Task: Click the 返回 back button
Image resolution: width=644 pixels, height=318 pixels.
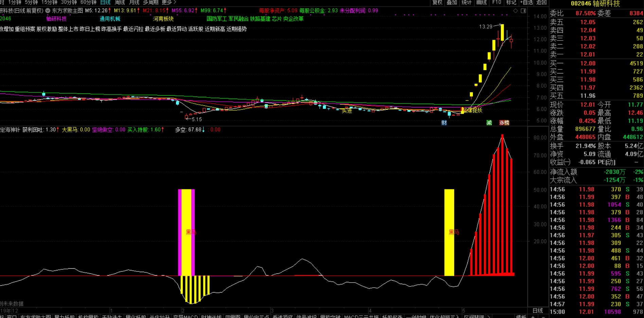Action: [x=541, y=2]
